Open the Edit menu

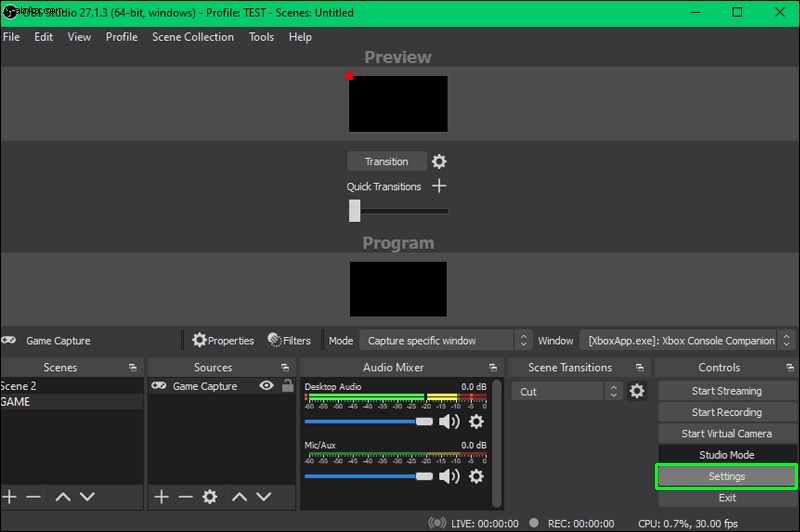(x=43, y=37)
